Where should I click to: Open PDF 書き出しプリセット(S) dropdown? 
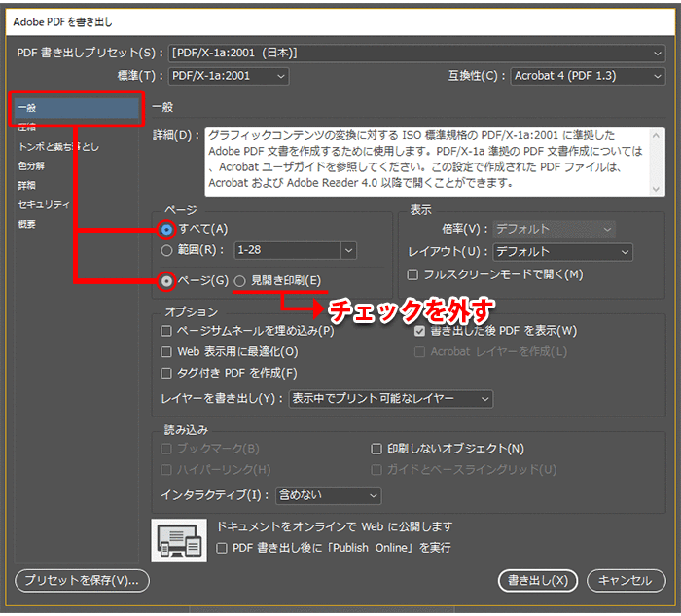(417, 53)
